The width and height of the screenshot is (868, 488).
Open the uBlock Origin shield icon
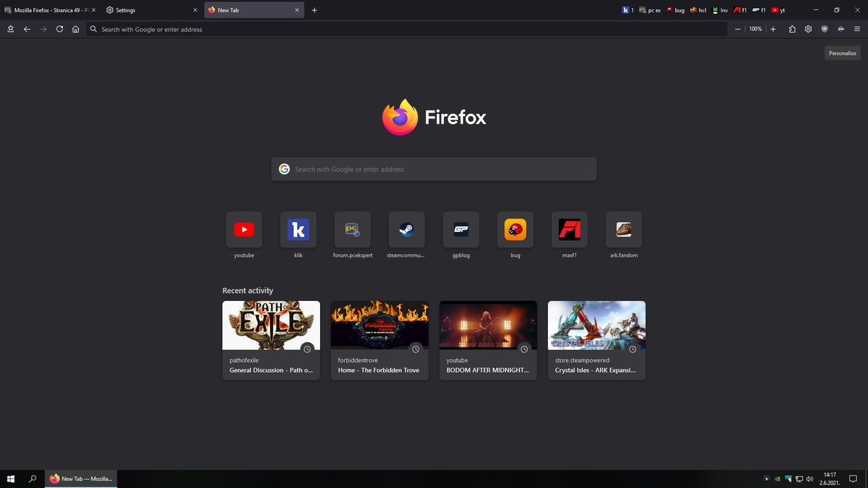click(x=825, y=29)
